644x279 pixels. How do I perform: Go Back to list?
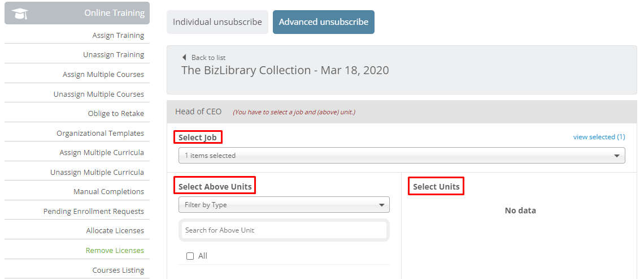pos(208,58)
